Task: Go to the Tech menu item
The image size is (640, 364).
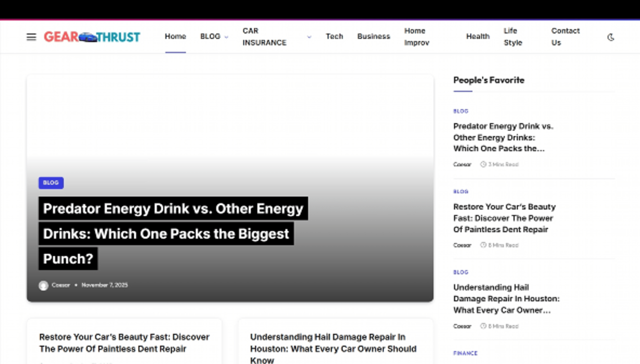Action: (334, 36)
